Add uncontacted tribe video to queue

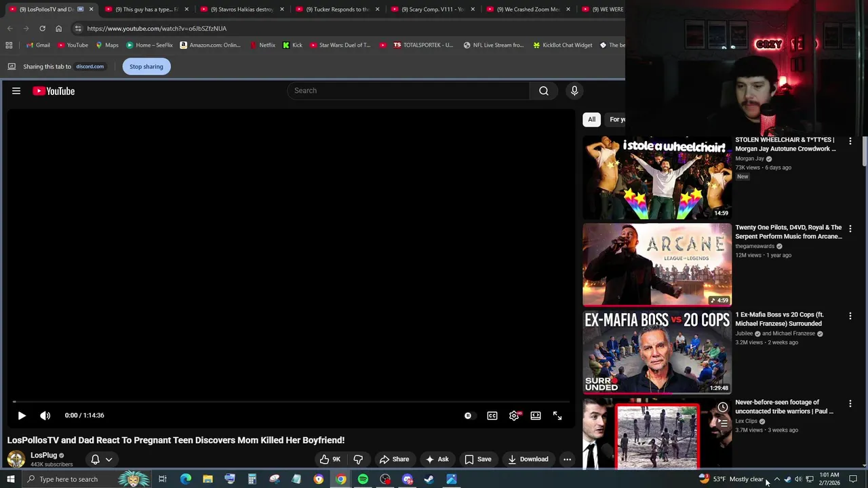[x=723, y=424]
